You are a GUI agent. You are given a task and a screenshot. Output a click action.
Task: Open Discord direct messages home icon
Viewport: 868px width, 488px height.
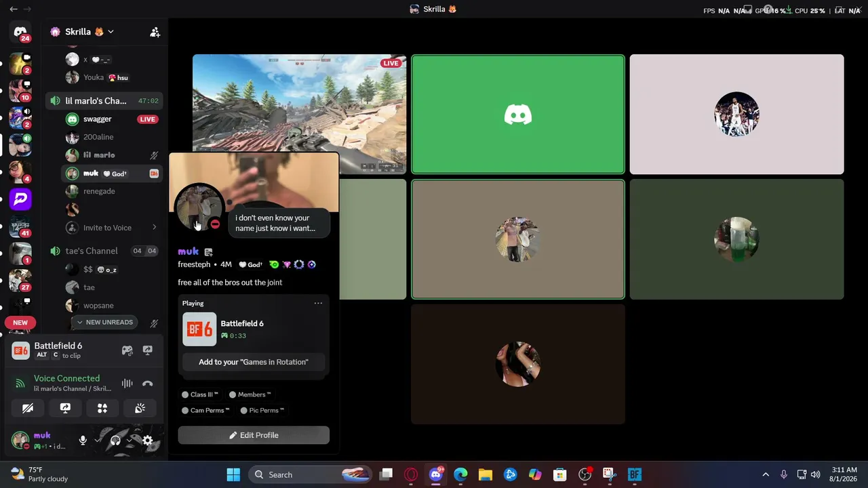pyautogui.click(x=20, y=32)
